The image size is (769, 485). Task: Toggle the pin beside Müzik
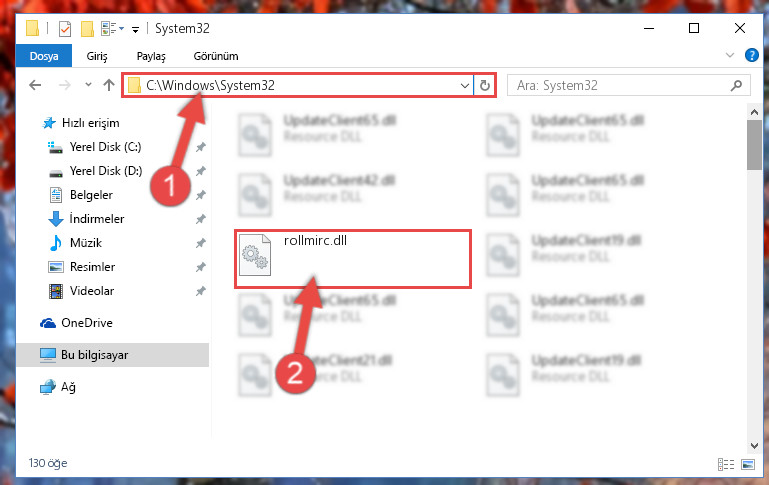(201, 243)
